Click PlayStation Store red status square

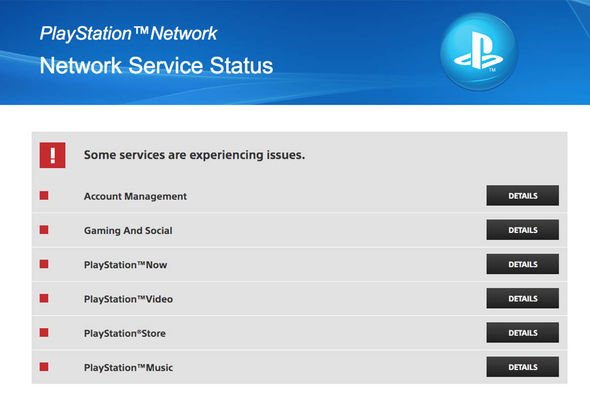pyautogui.click(x=44, y=332)
